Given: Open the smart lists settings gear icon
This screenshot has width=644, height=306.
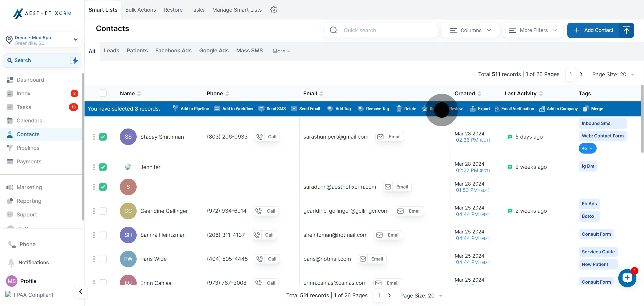Looking at the screenshot, I should [x=274, y=10].
